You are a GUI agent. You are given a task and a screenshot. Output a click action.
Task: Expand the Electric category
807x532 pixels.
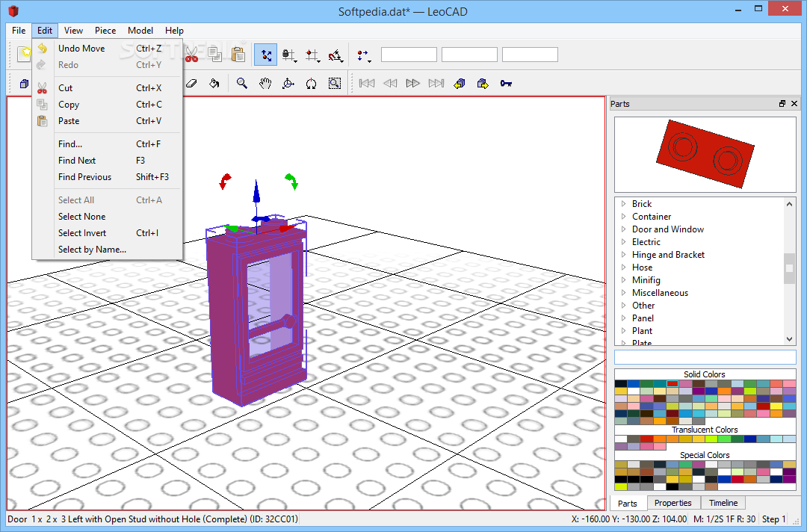click(623, 242)
